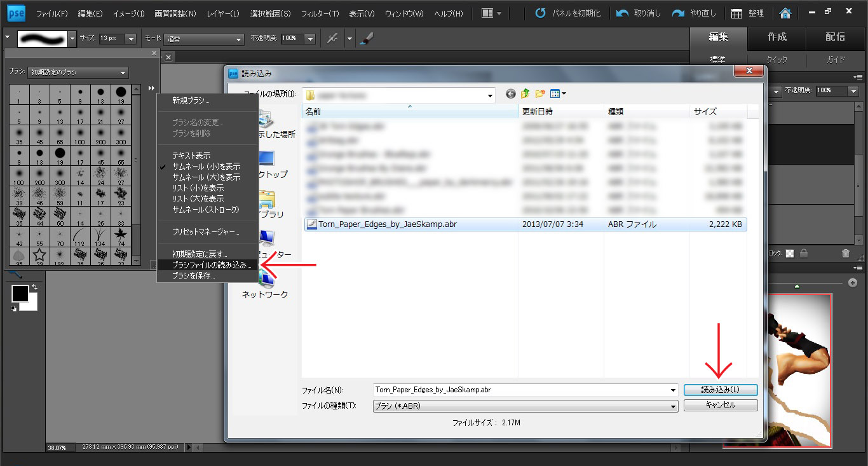Create new folder in 読み込み dialog
This screenshot has height=466, width=868.
(x=540, y=94)
